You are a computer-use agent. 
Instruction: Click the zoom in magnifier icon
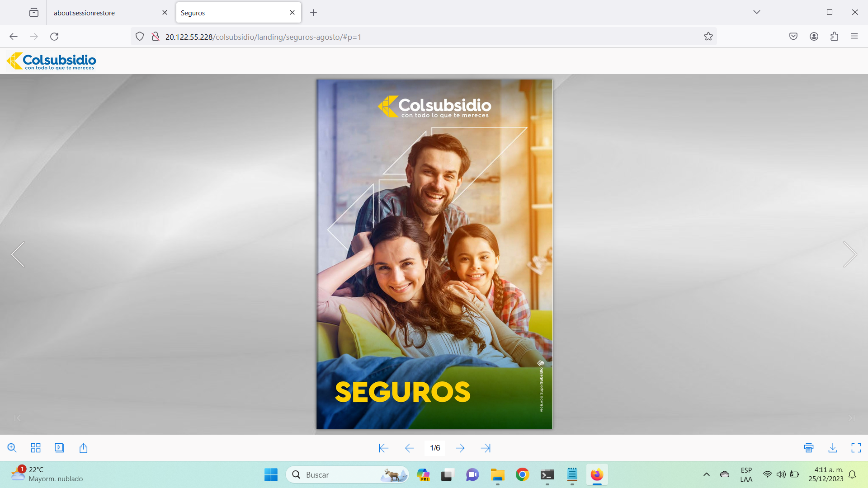12,448
